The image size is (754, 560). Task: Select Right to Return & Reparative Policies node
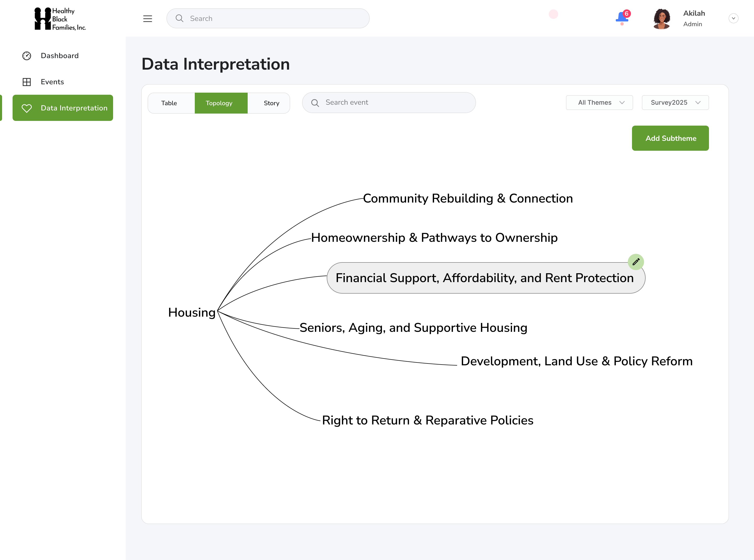(x=427, y=420)
